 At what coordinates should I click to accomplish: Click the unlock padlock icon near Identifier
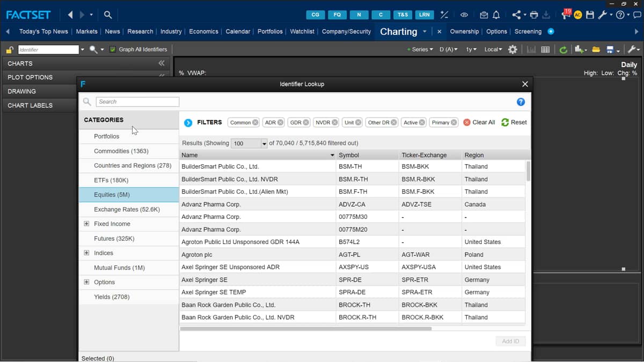[10, 50]
